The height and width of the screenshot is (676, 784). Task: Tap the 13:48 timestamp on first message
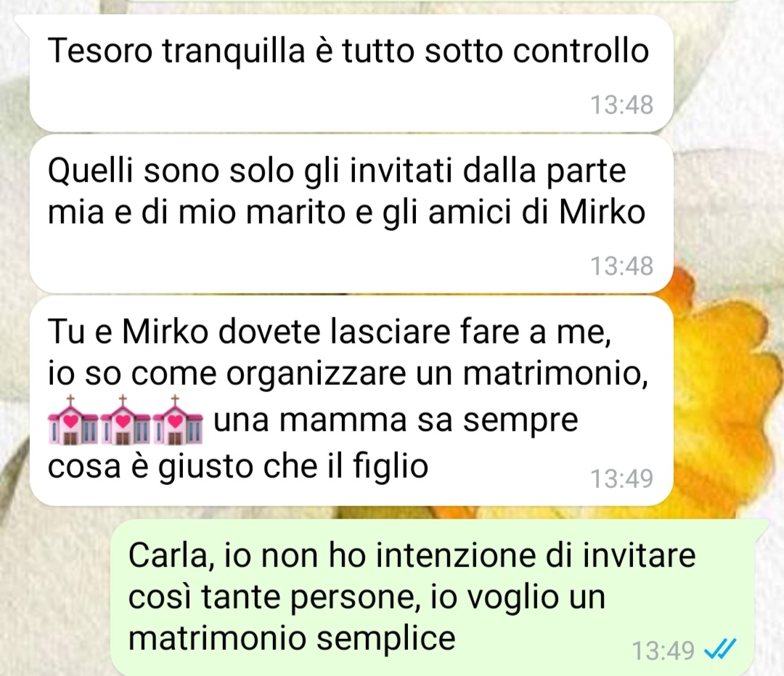point(621,105)
